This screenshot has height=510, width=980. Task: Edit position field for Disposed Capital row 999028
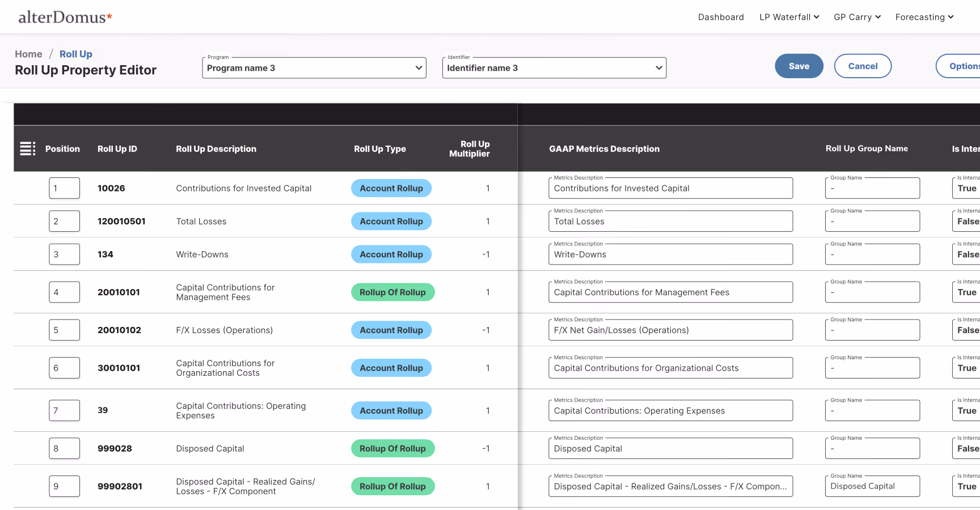64,448
